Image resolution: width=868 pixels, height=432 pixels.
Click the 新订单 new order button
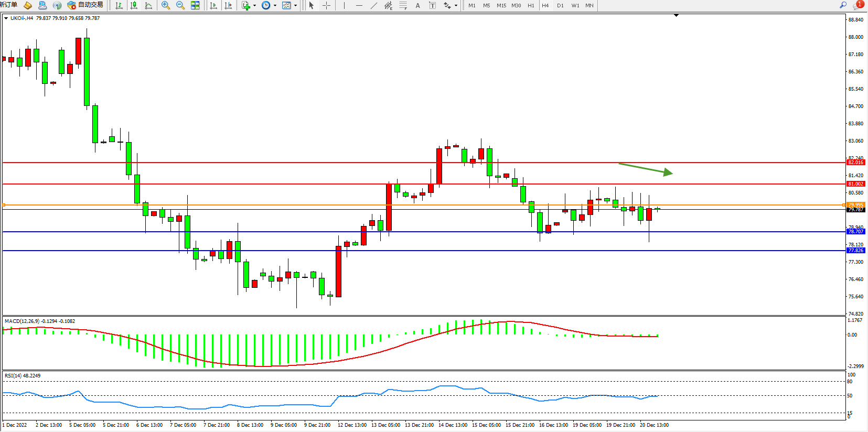(x=8, y=5)
